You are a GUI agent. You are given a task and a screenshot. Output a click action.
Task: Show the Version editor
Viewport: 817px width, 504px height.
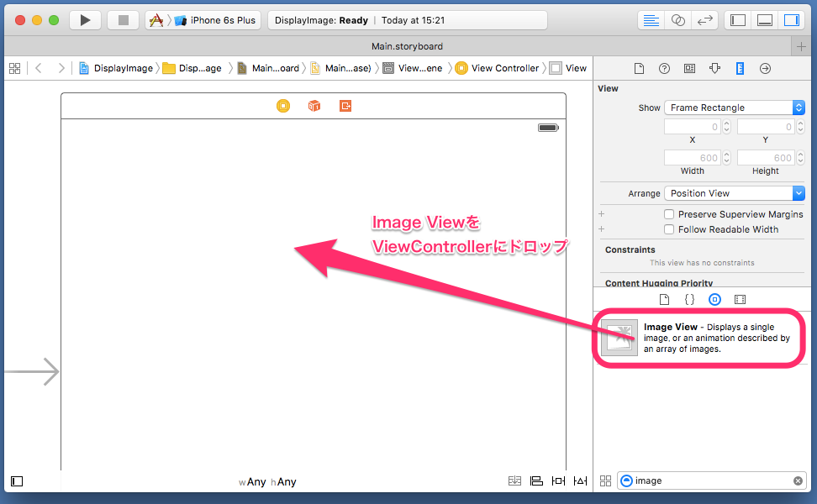click(x=705, y=20)
